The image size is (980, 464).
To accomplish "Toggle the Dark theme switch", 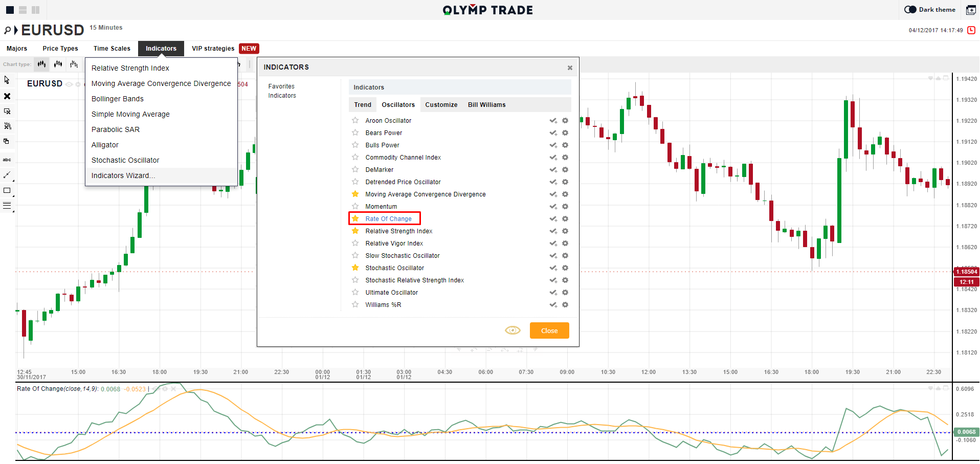I will pyautogui.click(x=910, y=10).
